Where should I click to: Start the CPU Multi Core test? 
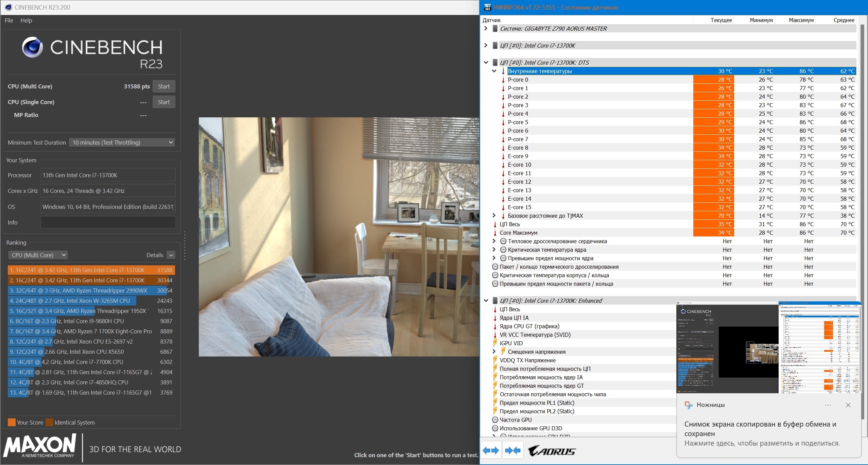click(164, 86)
